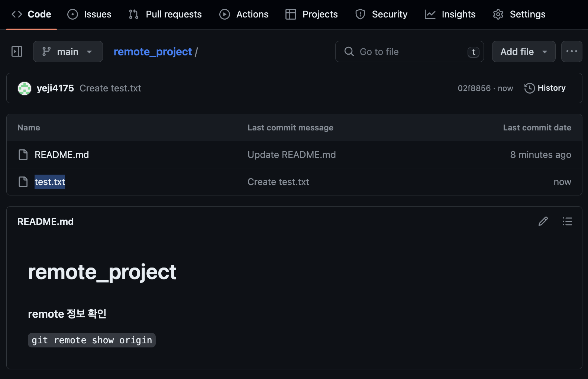Open the Pull requests tab
The width and height of the screenshot is (588, 379).
tap(165, 14)
